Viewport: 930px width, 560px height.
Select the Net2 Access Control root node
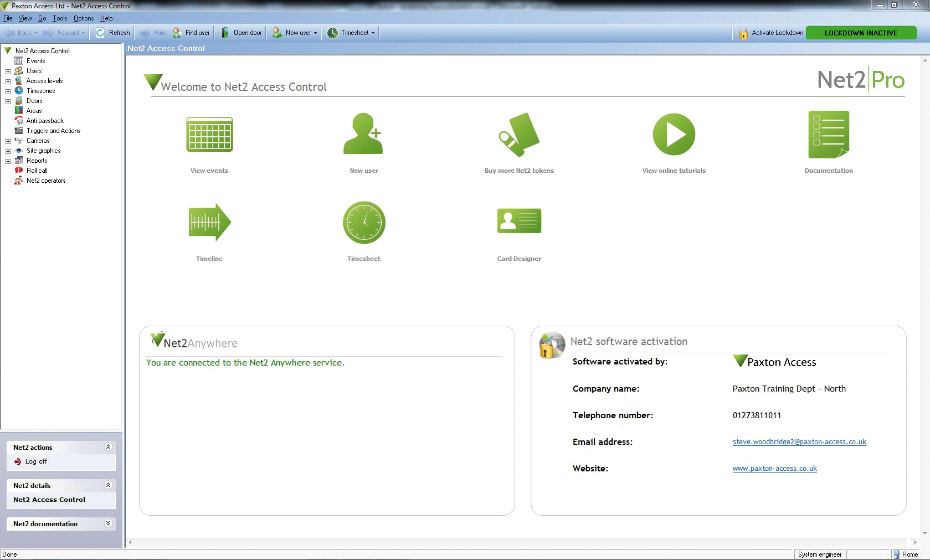click(x=42, y=51)
